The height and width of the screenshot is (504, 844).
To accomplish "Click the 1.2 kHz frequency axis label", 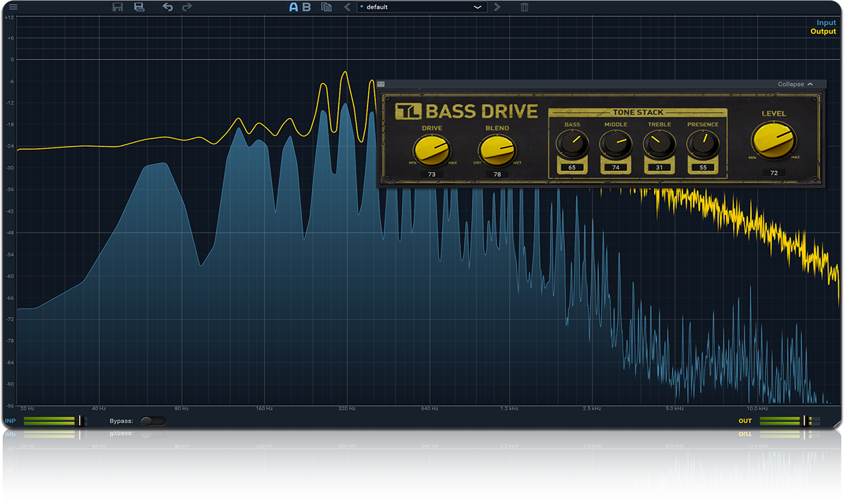I will (510, 409).
